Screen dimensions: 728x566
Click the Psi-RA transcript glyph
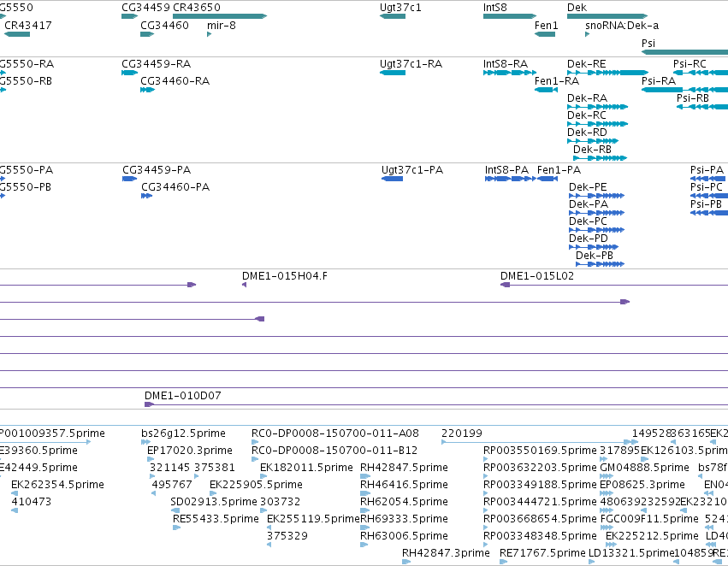[685, 90]
